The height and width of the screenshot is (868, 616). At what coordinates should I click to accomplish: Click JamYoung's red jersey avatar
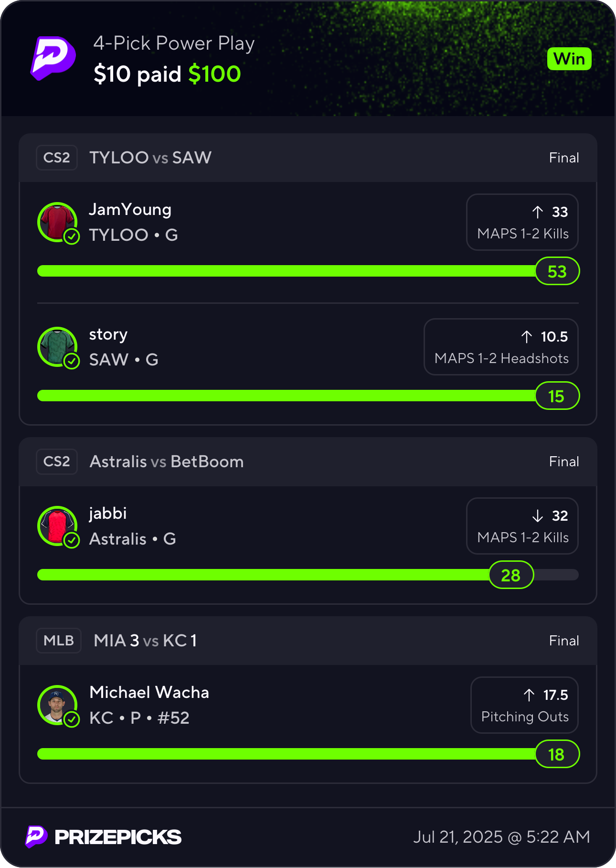coord(58,222)
